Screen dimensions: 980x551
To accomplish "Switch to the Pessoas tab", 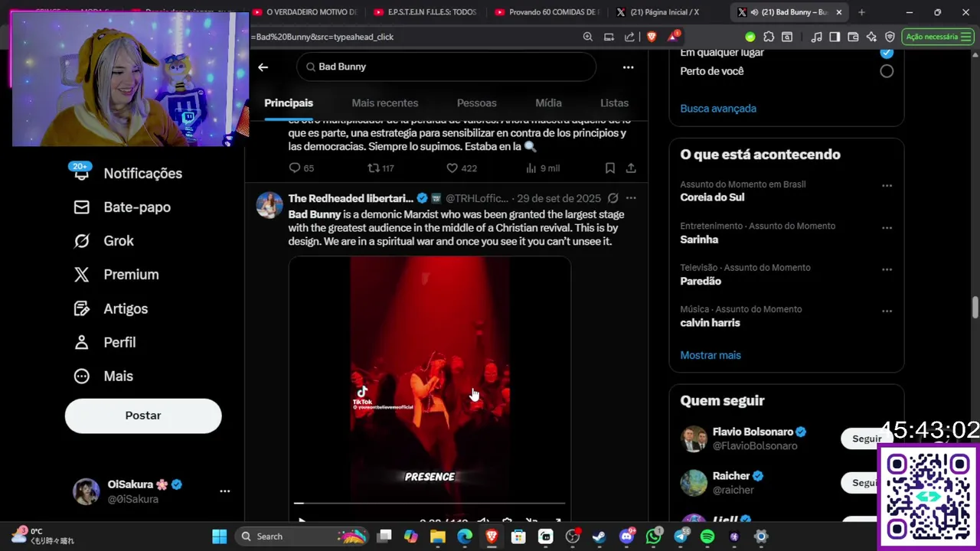I will click(x=476, y=103).
